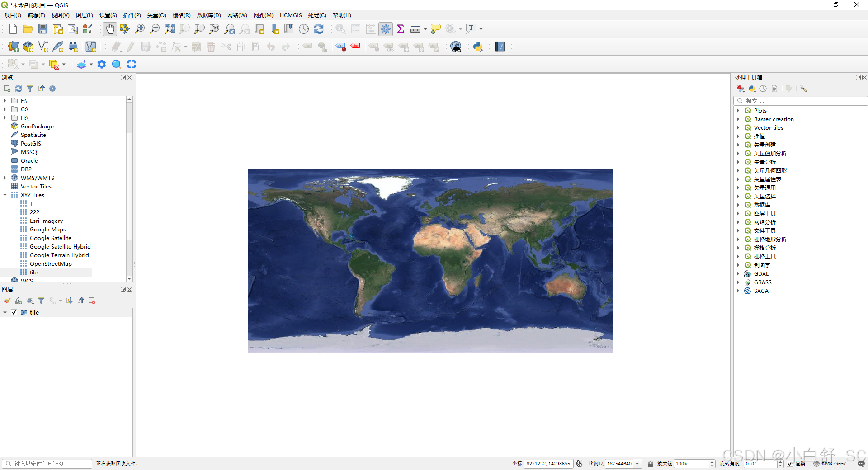The width and height of the screenshot is (868, 470).
Task: Toggle the scale lock icon
Action: pos(651,464)
